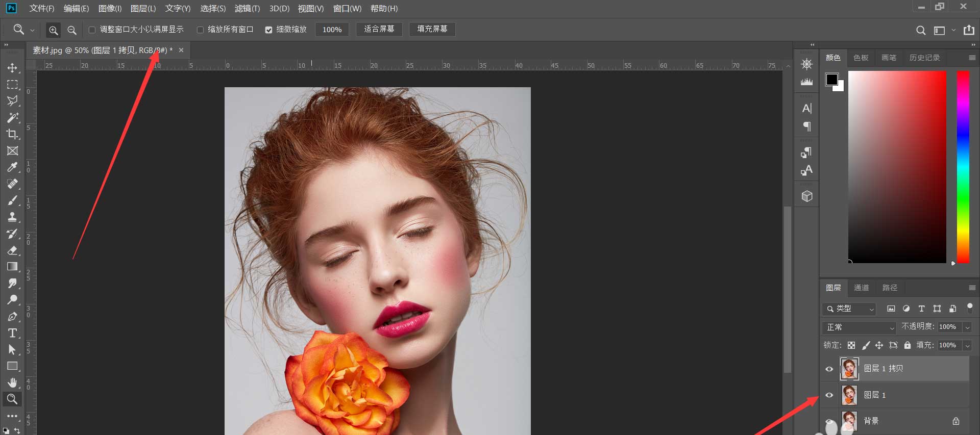Uncheck the 细微缩放 checkbox
Viewport: 980px width, 435px height.
268,30
